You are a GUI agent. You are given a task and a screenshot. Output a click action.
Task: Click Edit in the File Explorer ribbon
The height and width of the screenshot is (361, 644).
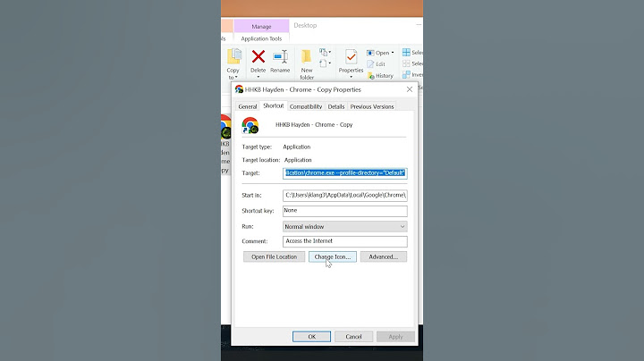(x=377, y=64)
